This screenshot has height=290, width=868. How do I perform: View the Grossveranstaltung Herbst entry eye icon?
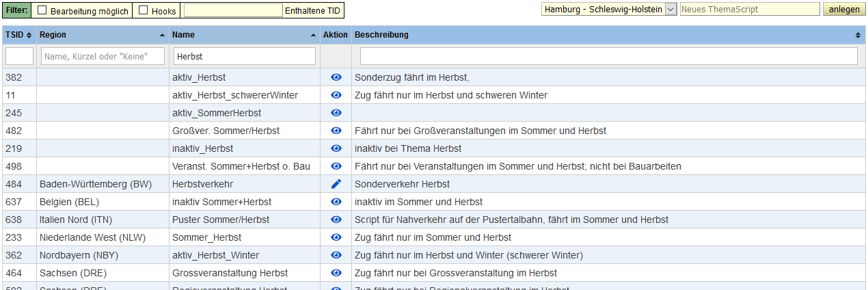click(336, 273)
